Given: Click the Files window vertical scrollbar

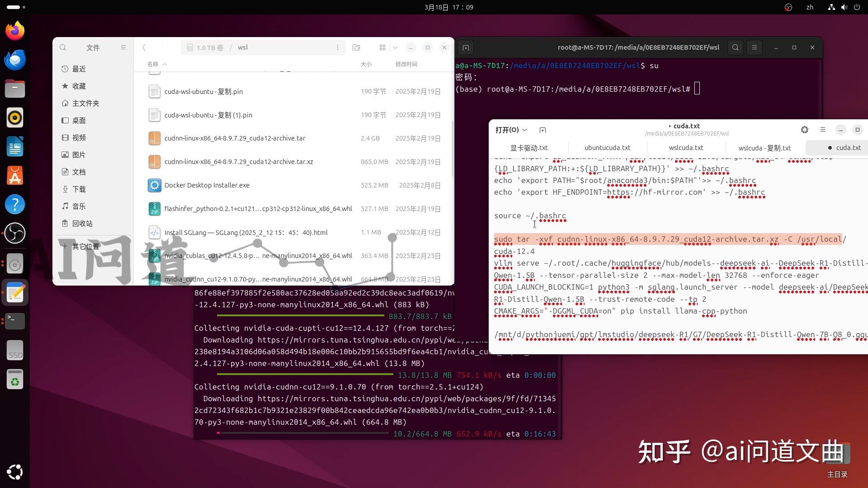Looking at the screenshot, I should click(452, 148).
